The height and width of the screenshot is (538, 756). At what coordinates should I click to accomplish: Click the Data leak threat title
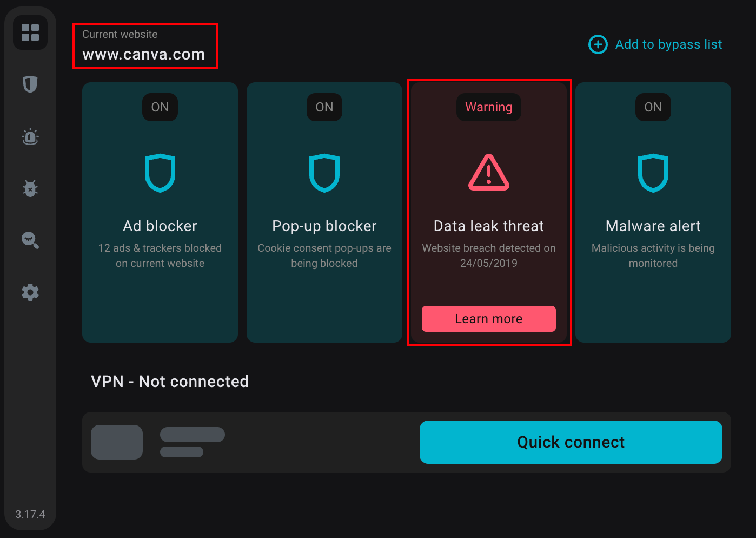(x=489, y=226)
